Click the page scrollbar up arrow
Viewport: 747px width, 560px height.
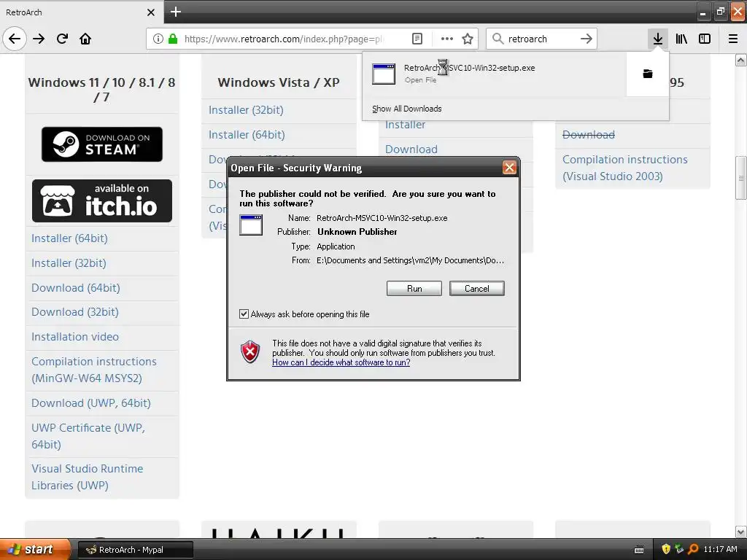click(x=741, y=60)
